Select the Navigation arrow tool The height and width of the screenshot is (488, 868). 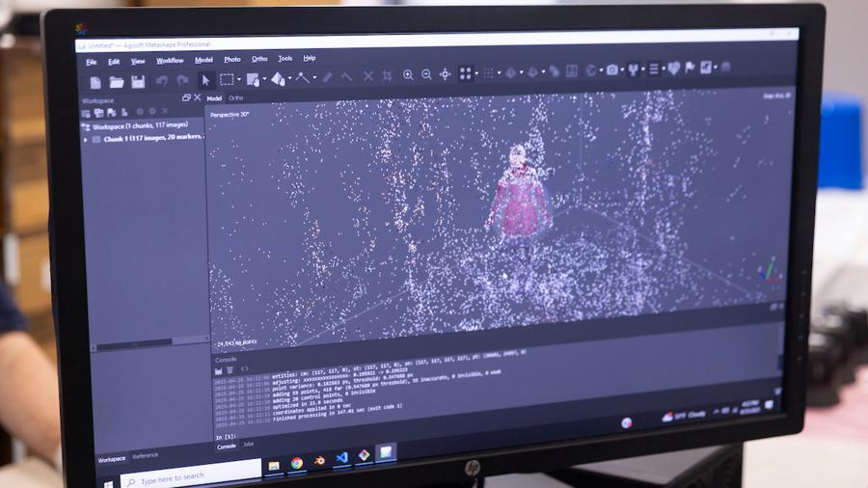(205, 80)
